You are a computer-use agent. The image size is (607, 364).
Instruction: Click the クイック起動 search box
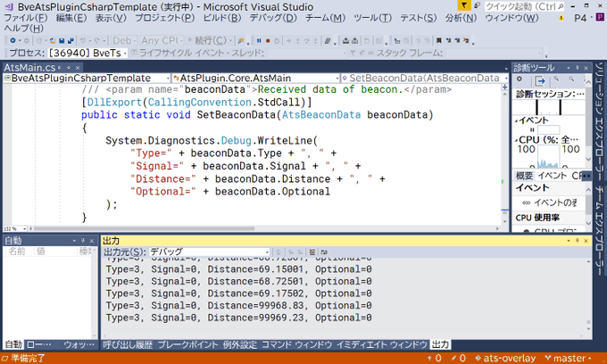524,6
